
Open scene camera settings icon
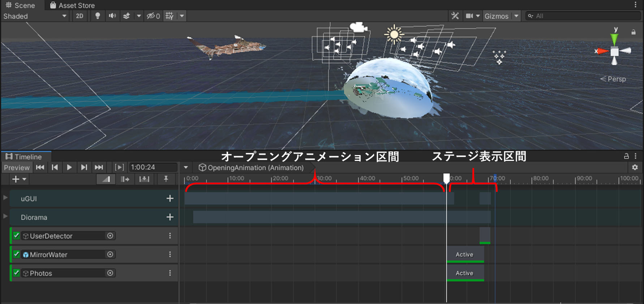tap(469, 16)
